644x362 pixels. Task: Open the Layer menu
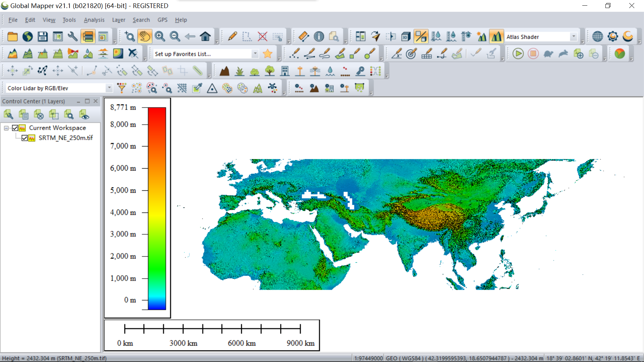[x=118, y=20]
